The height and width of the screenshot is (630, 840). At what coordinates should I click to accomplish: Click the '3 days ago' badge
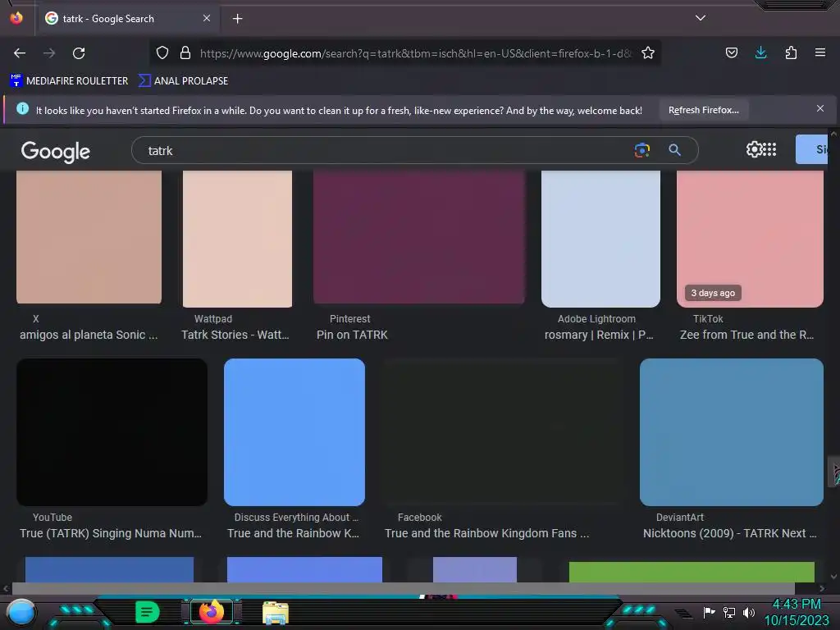(713, 293)
